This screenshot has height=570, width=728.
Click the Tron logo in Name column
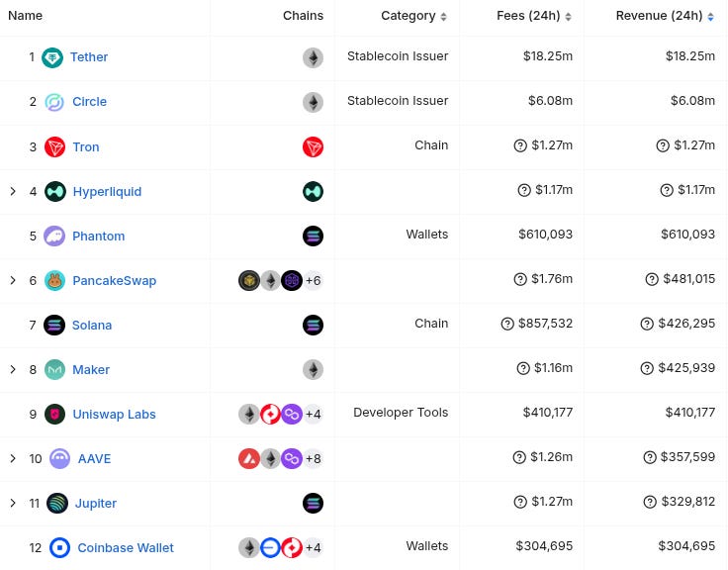[54, 147]
